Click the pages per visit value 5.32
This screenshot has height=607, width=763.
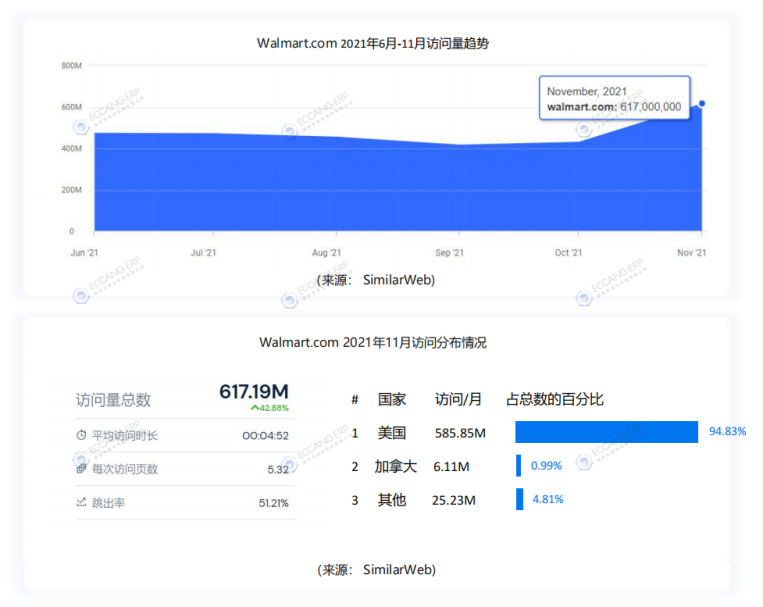pyautogui.click(x=278, y=469)
